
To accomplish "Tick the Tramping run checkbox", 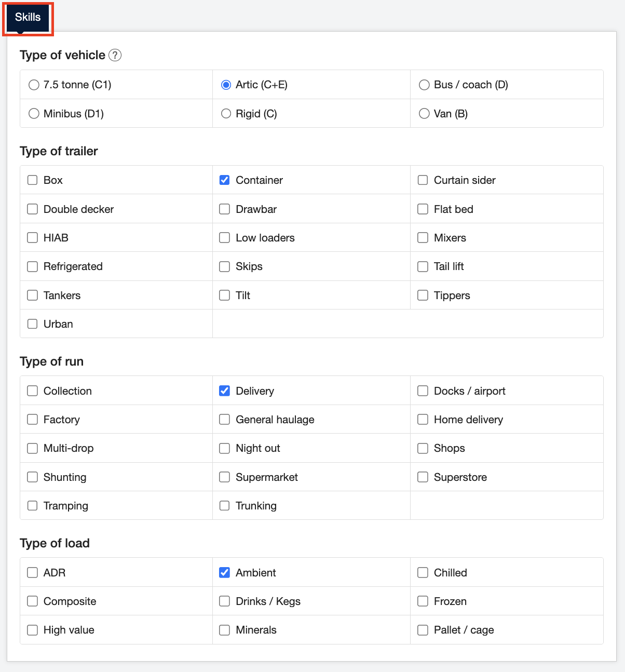I will [32, 505].
